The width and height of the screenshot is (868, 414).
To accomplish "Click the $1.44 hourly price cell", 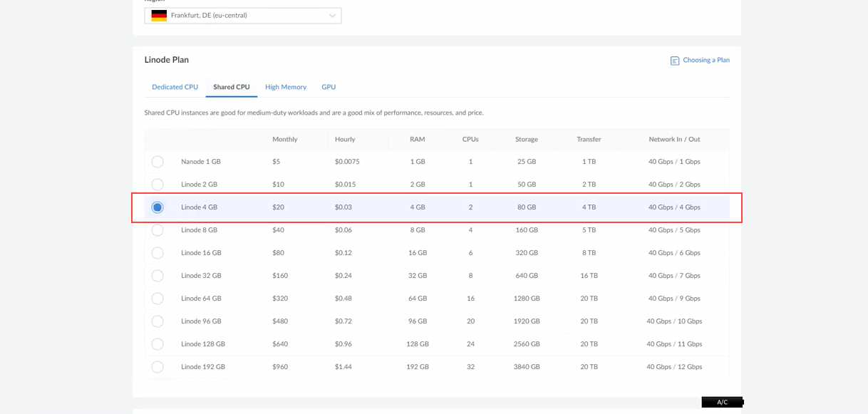I will tap(343, 367).
